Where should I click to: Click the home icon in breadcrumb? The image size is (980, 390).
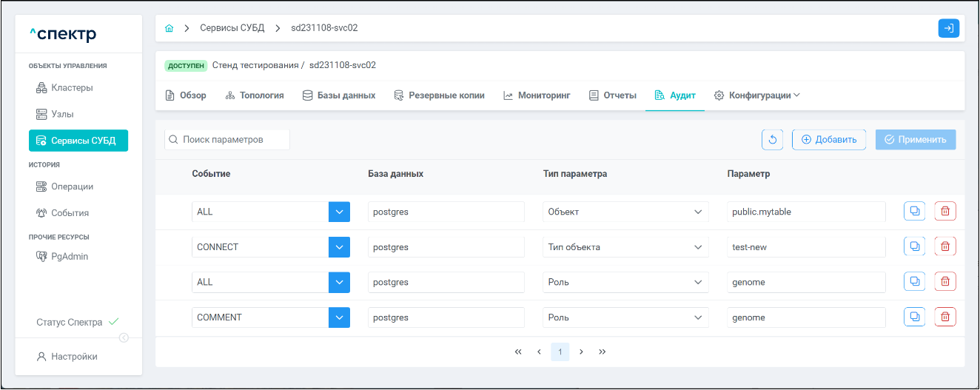coord(170,28)
